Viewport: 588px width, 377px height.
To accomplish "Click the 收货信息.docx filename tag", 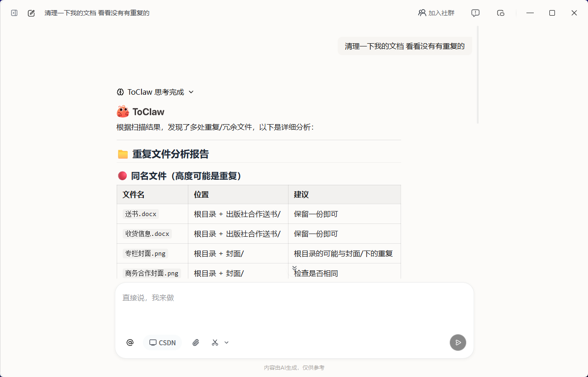I will (x=147, y=233).
